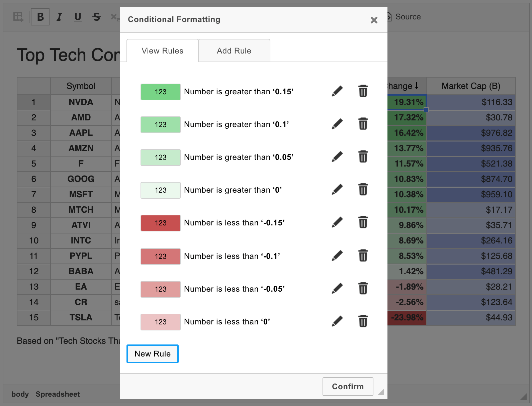Select the $44.93 market cap cell
Screen dimensions: 532x406
pos(471,317)
